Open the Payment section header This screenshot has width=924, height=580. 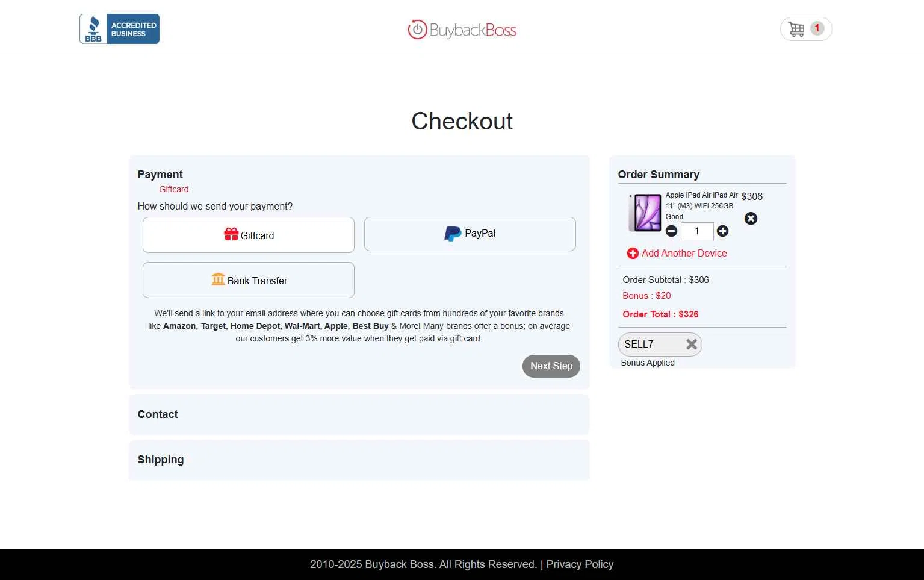160,175
